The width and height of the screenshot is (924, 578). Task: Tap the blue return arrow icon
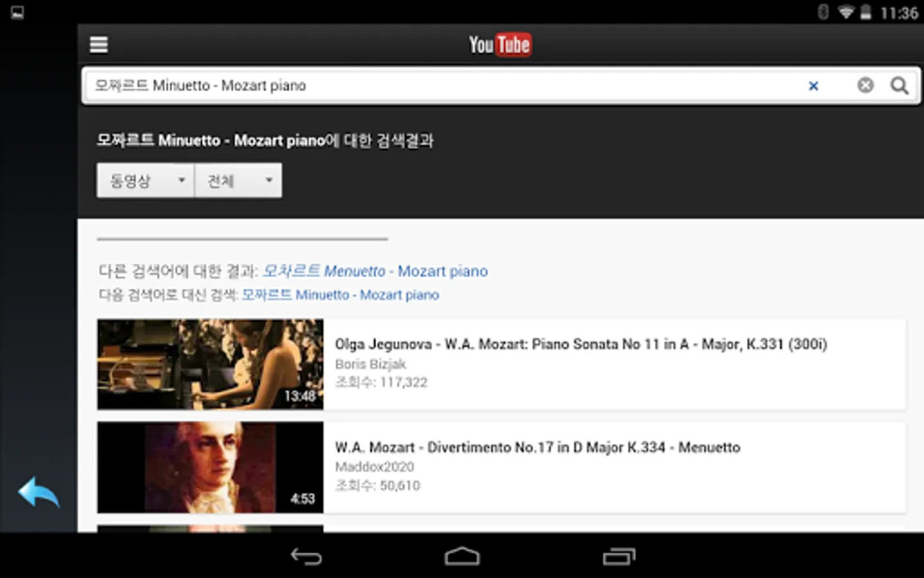(38, 493)
